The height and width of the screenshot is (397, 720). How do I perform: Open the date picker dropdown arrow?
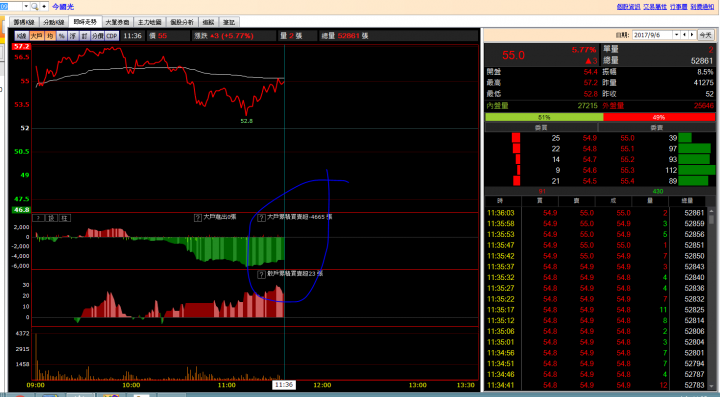point(676,35)
